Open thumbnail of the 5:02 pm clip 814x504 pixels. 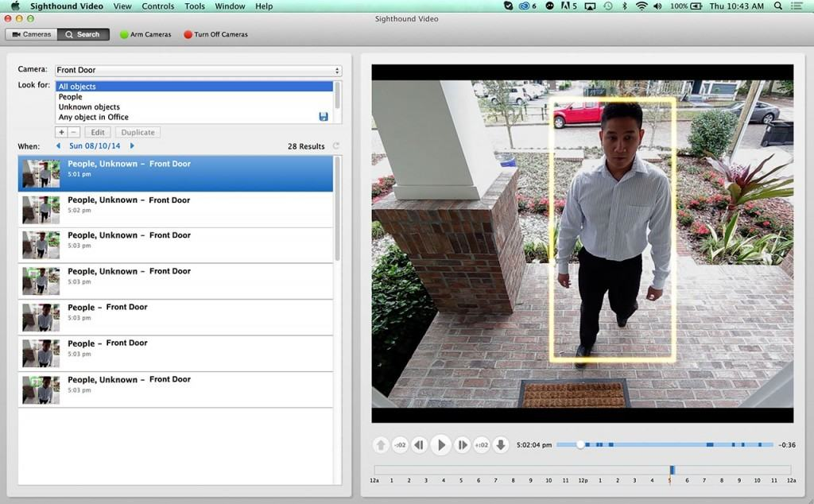tap(41, 210)
